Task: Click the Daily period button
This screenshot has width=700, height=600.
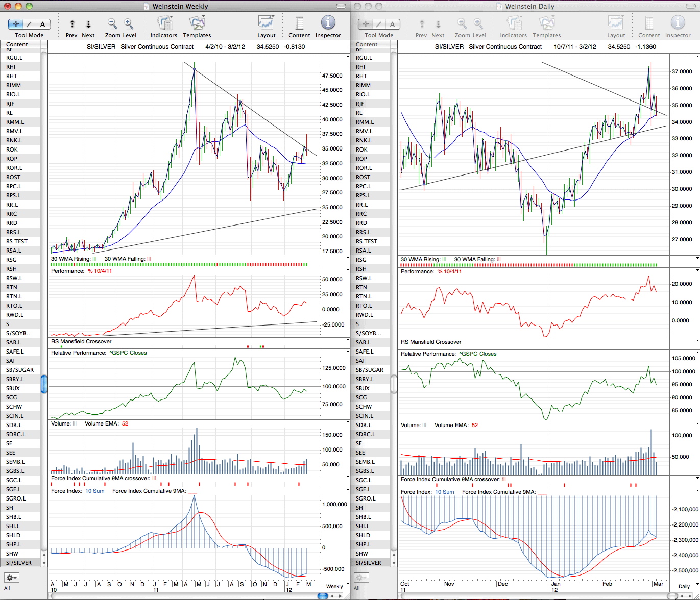Action: click(x=684, y=586)
